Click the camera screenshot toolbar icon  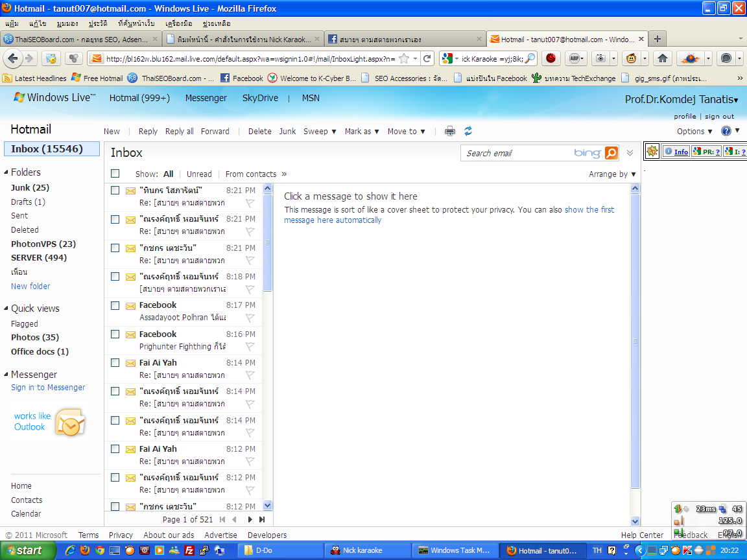[601, 58]
